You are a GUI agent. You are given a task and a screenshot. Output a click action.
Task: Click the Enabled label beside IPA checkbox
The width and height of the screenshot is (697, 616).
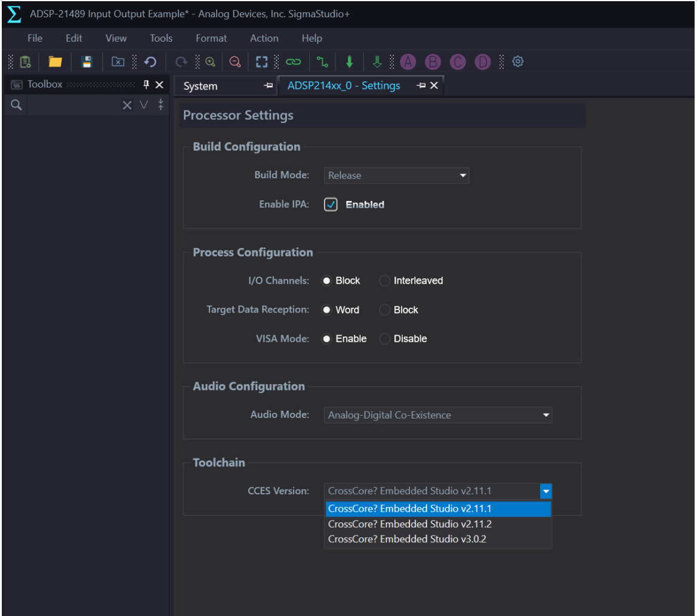pyautogui.click(x=365, y=205)
